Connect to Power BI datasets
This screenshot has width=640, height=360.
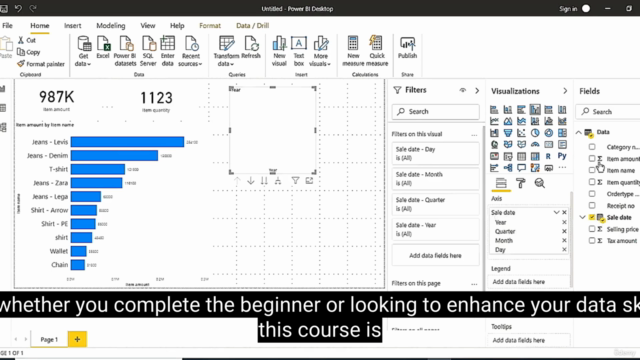(x=125, y=51)
